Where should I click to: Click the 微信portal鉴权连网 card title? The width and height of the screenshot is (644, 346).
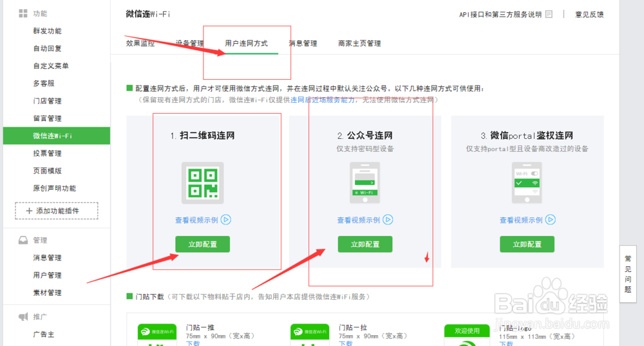527,136
